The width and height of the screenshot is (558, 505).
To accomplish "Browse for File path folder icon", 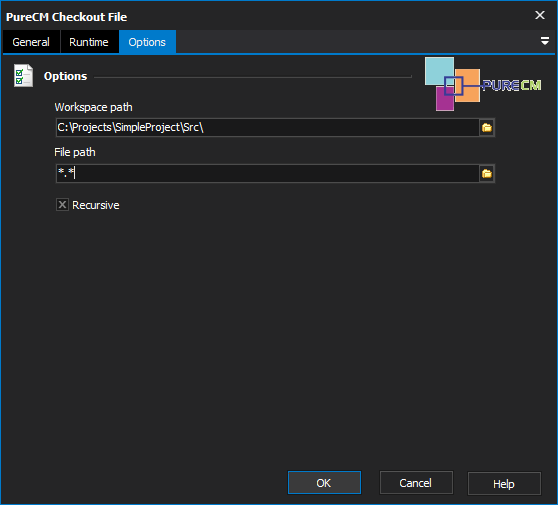I will point(486,174).
